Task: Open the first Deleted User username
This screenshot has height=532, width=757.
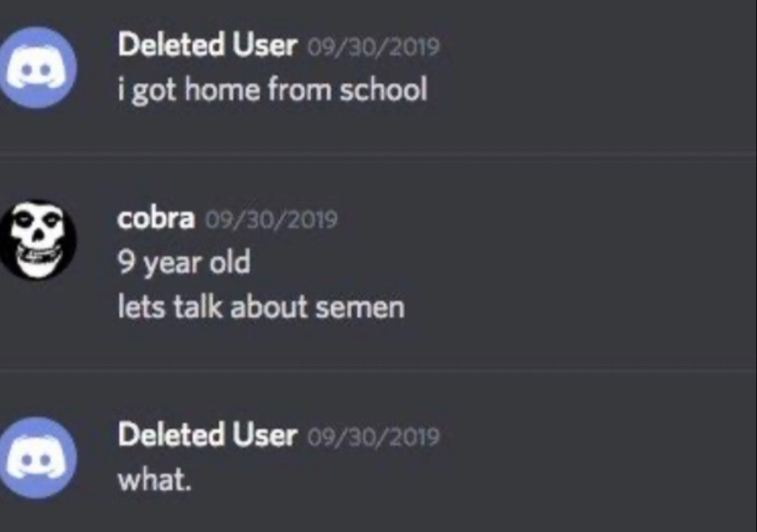Action: (x=207, y=46)
